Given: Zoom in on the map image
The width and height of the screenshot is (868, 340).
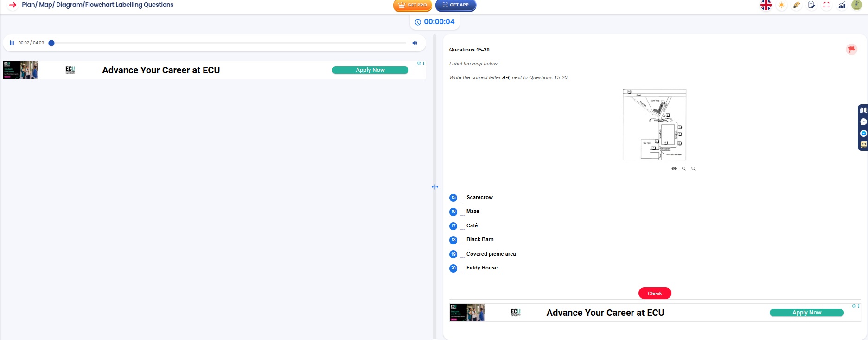Looking at the screenshot, I should pos(683,169).
